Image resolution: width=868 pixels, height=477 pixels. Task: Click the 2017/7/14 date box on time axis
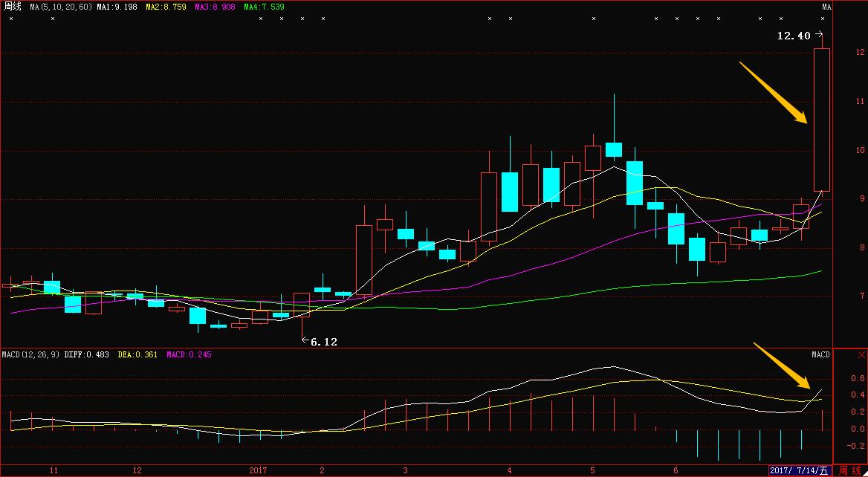800,470
